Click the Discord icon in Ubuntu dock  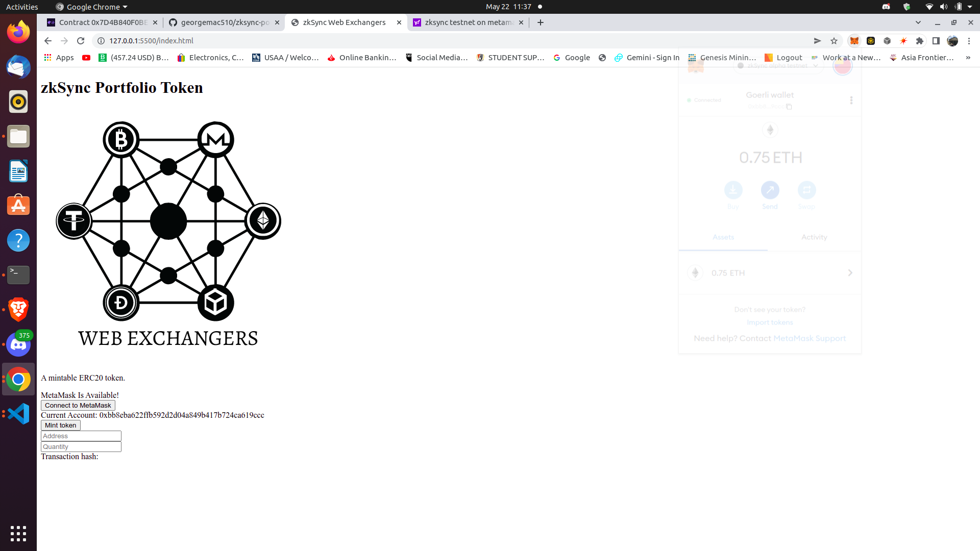pyautogui.click(x=18, y=344)
